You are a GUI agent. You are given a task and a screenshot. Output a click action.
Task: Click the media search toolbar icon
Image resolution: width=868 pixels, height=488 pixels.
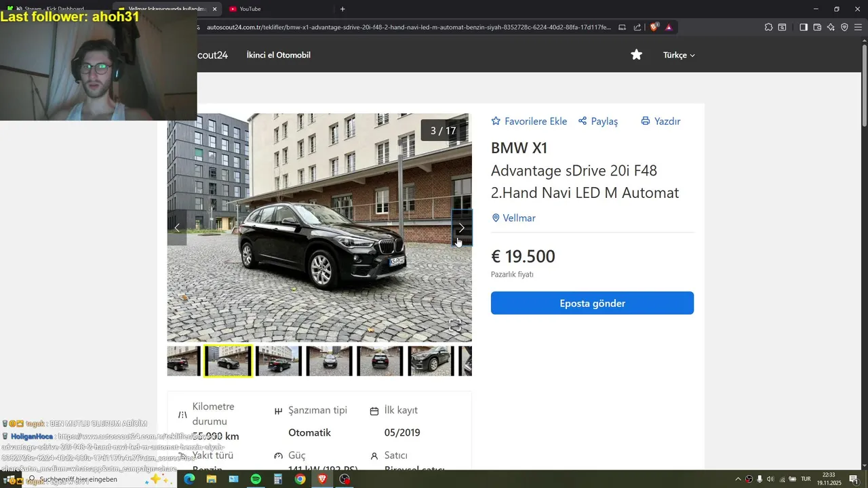coord(782,27)
